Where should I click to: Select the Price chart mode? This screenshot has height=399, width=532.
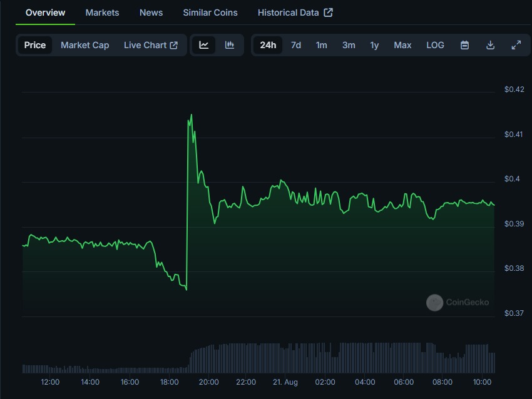(35, 45)
